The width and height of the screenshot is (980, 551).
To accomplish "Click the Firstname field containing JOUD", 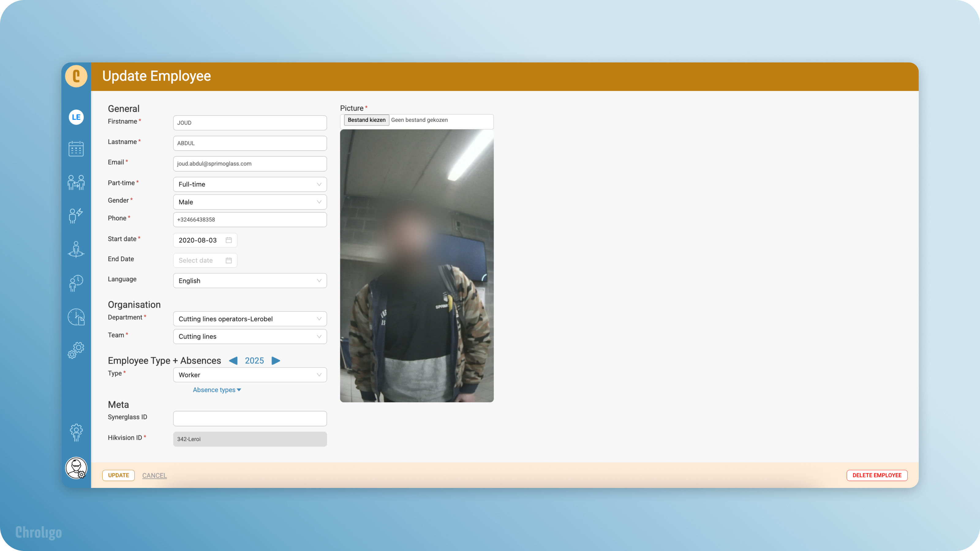I will tap(250, 123).
